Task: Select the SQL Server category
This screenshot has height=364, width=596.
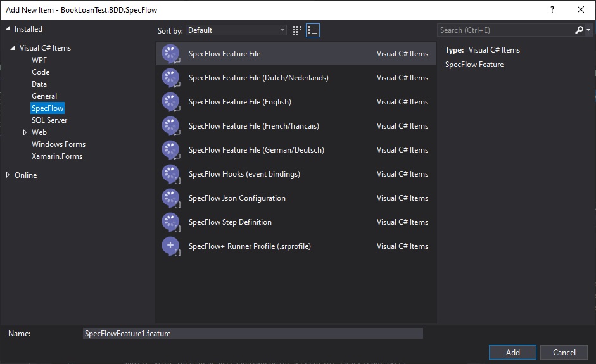Action: 49,120
